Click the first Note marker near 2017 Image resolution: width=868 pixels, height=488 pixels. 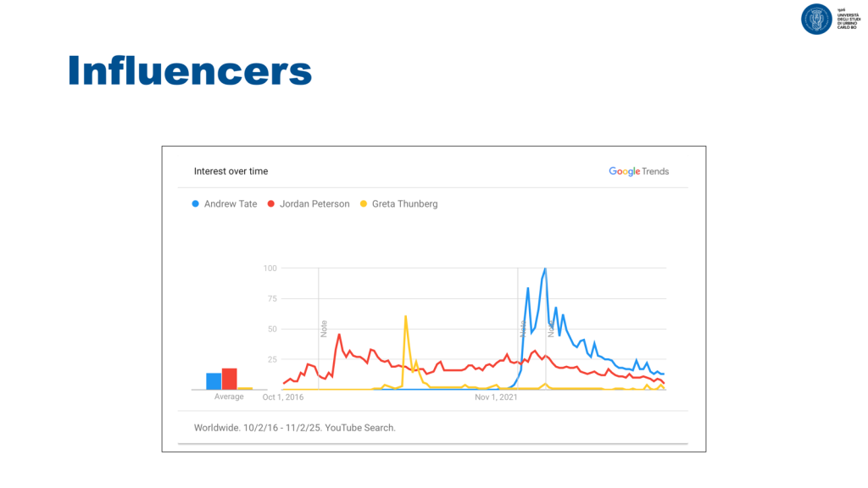pos(324,329)
